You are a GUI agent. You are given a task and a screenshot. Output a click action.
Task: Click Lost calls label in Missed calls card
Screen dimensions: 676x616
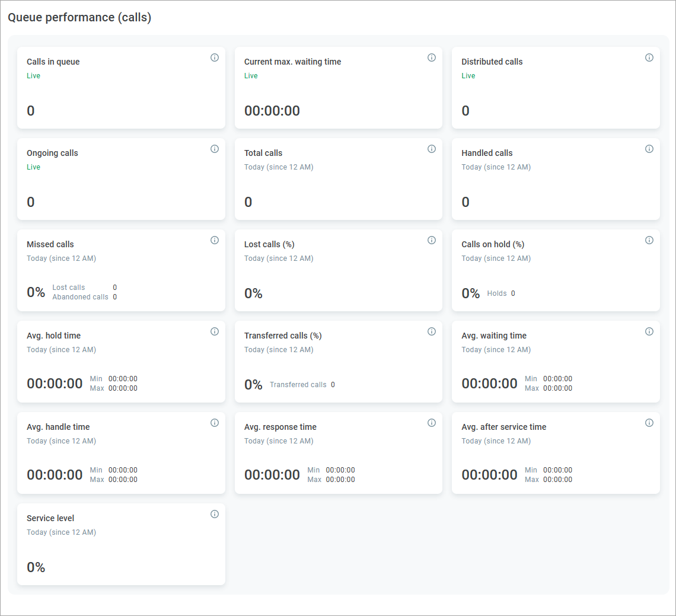(69, 287)
